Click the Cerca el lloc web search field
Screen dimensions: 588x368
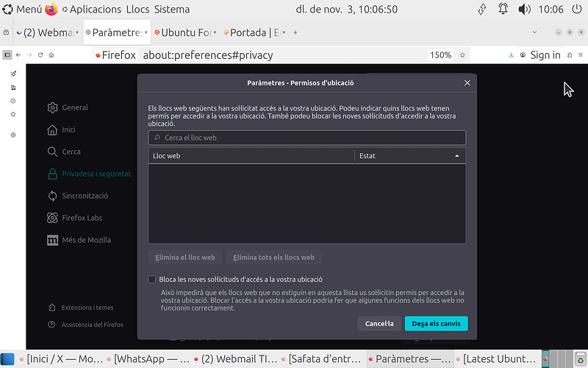tap(306, 138)
